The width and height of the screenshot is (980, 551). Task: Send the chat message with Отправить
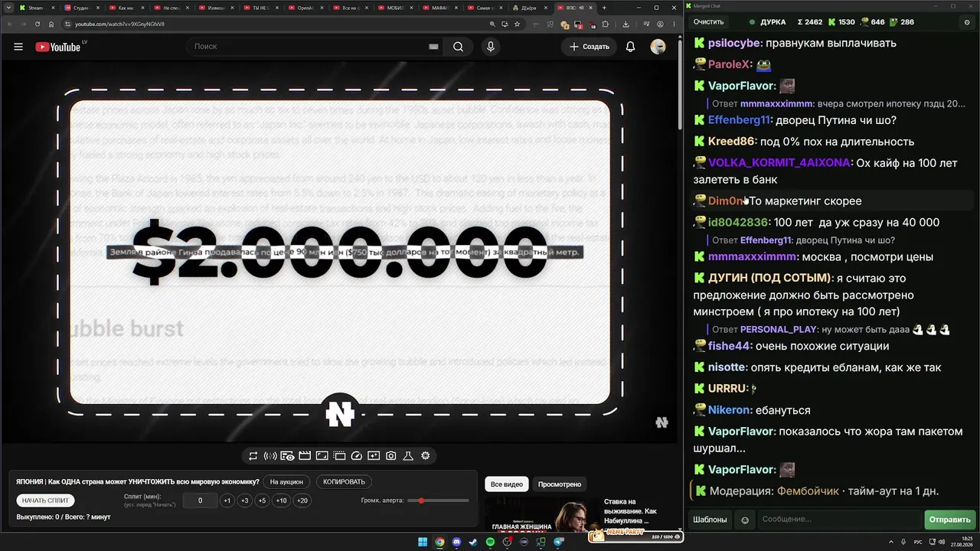949,520
